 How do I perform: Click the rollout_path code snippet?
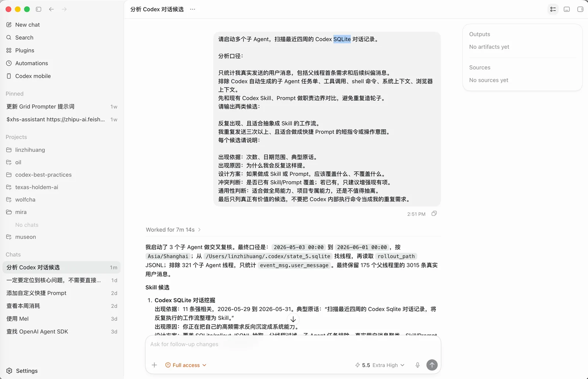click(396, 256)
